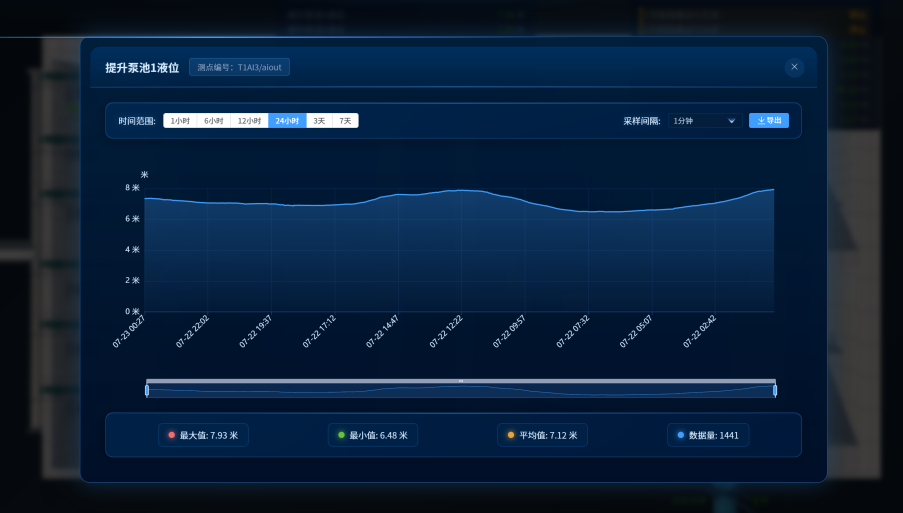Click the 07-22 19:37 axis label
The image size is (903, 513).
[255, 331]
